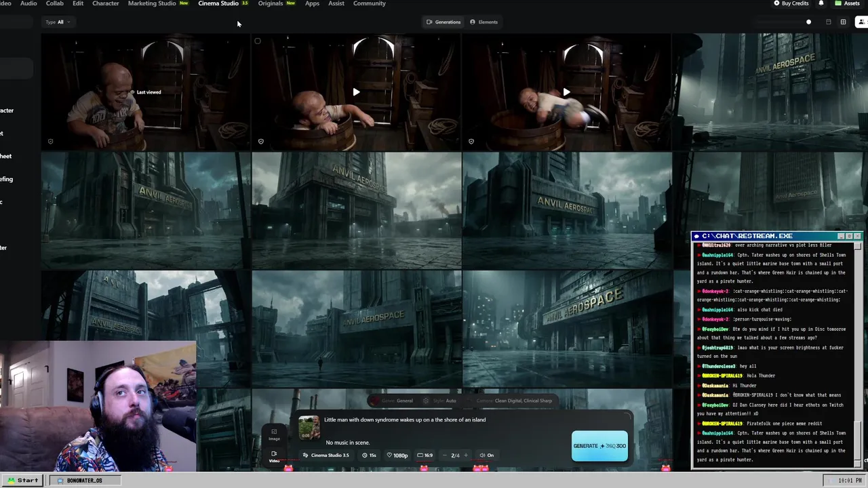This screenshot has width=868, height=488.
Task: Select the Elements tab
Action: click(x=484, y=22)
